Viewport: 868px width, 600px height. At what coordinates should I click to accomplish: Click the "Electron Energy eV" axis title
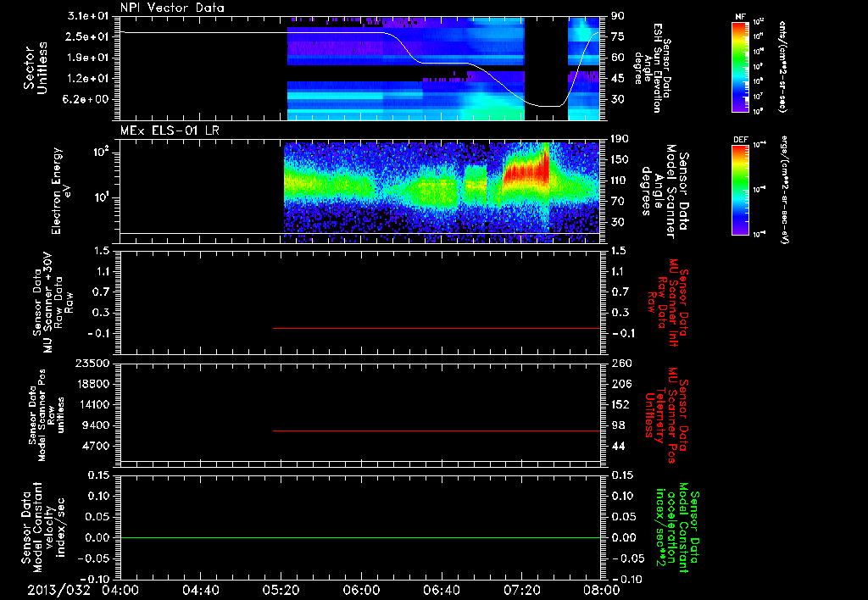[x=62, y=191]
